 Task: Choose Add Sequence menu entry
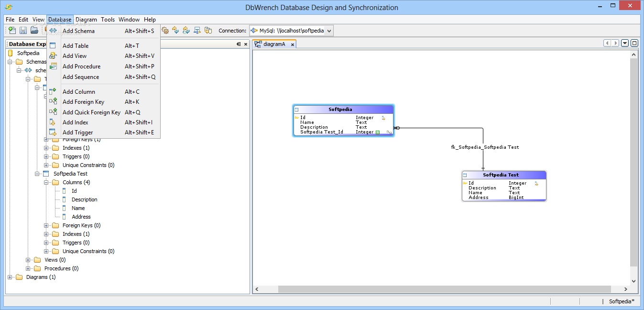[x=103, y=77]
